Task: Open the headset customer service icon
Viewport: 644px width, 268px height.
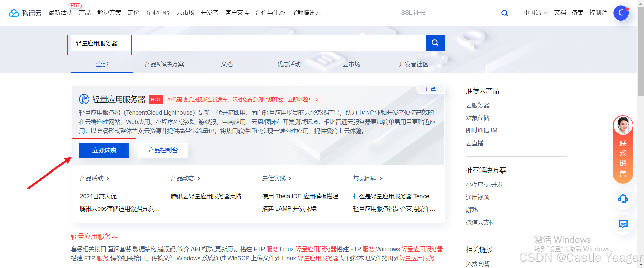Action: pyautogui.click(x=623, y=199)
